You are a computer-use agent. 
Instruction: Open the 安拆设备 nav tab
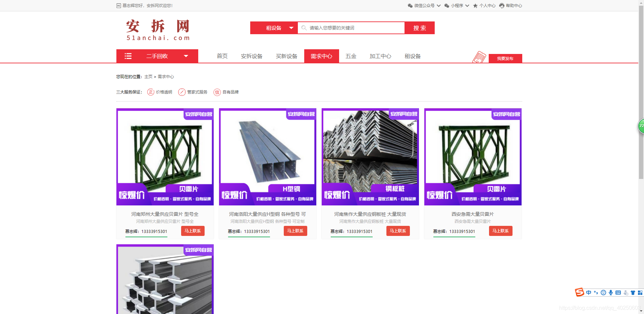click(x=252, y=56)
